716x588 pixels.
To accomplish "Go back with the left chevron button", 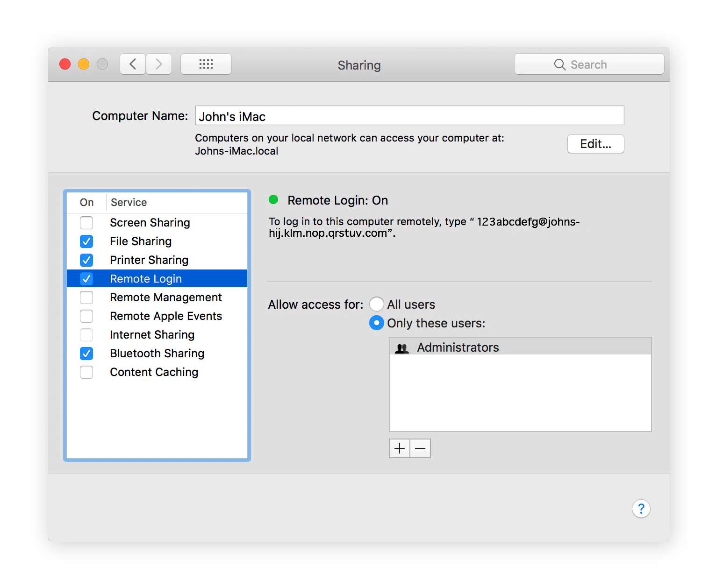I will click(x=133, y=64).
